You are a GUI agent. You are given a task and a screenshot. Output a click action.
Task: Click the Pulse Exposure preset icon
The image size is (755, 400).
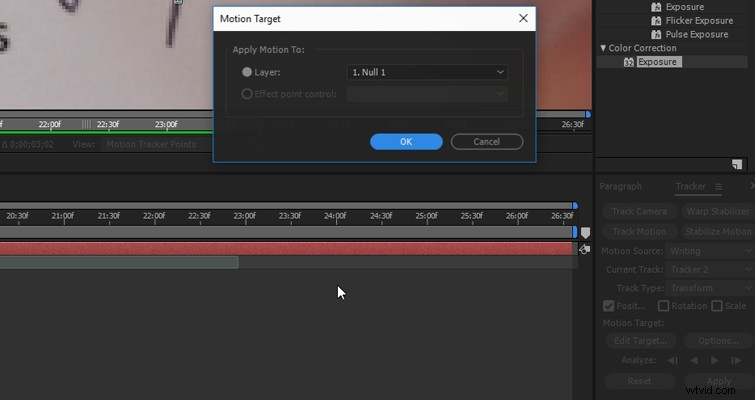656,35
